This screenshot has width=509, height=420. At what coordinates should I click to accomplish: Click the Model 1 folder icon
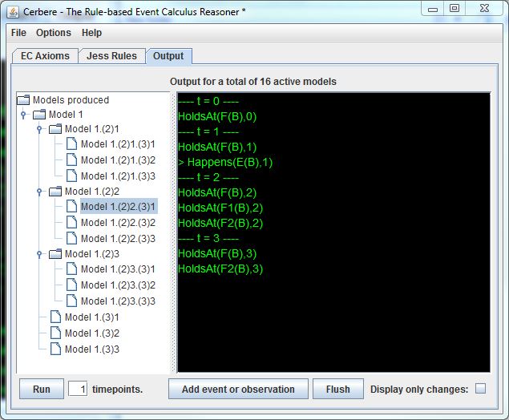(39, 115)
